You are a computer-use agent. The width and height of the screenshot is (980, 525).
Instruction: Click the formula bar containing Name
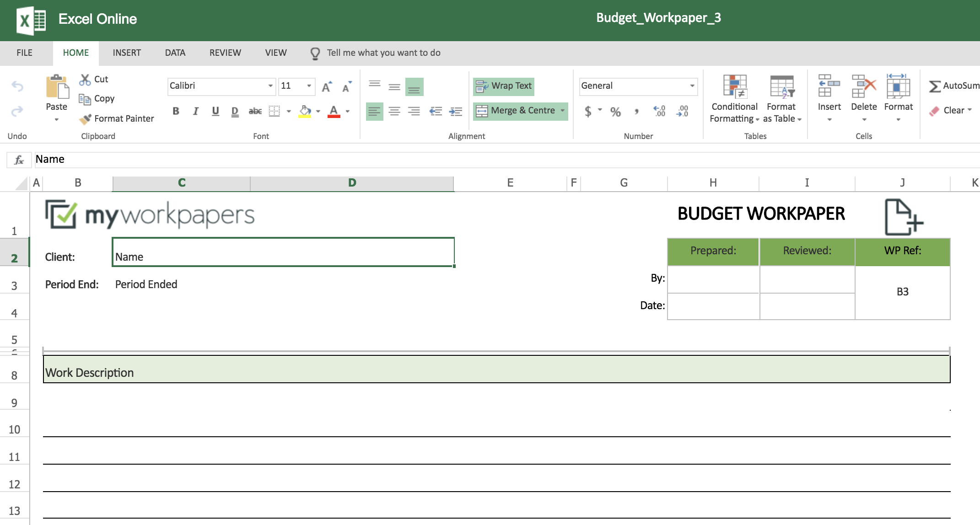pos(507,160)
